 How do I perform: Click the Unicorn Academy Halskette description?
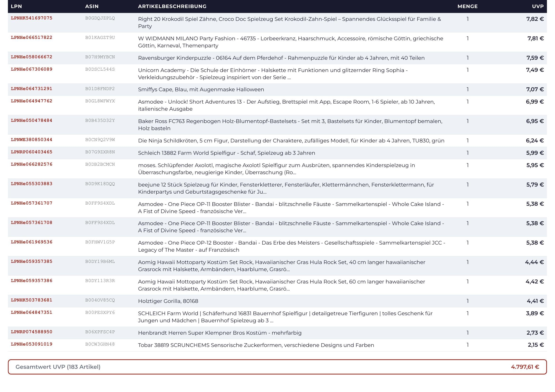[x=273, y=74]
